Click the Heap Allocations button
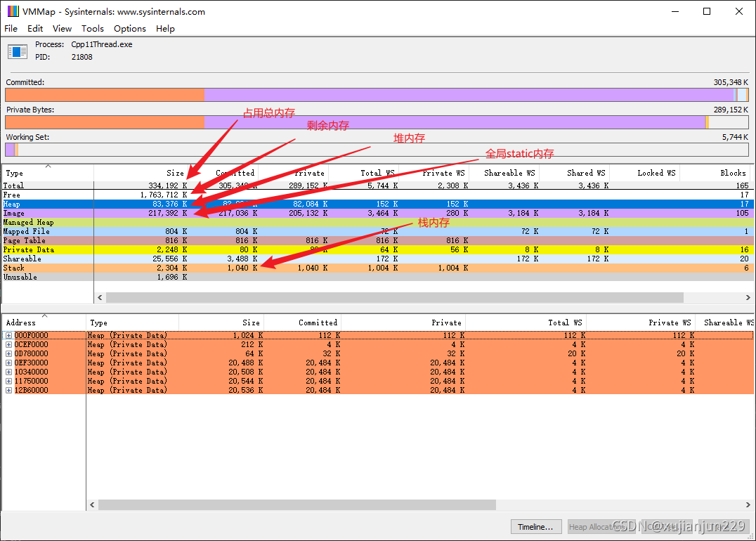 coord(601,527)
